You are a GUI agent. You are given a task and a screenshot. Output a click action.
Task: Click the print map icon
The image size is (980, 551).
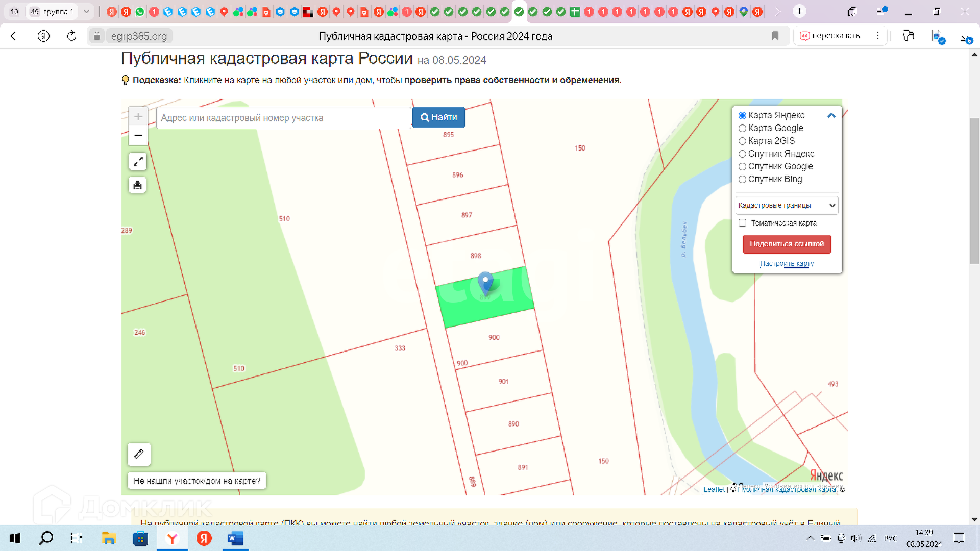tap(137, 185)
